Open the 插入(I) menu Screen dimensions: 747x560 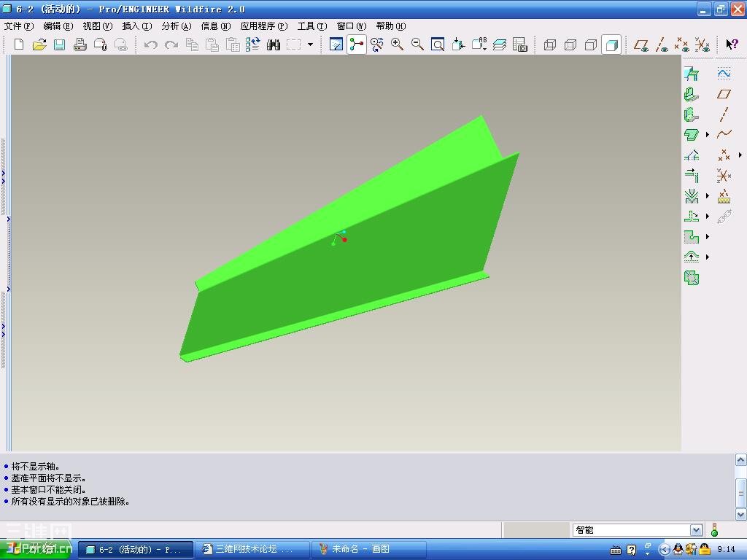point(137,26)
